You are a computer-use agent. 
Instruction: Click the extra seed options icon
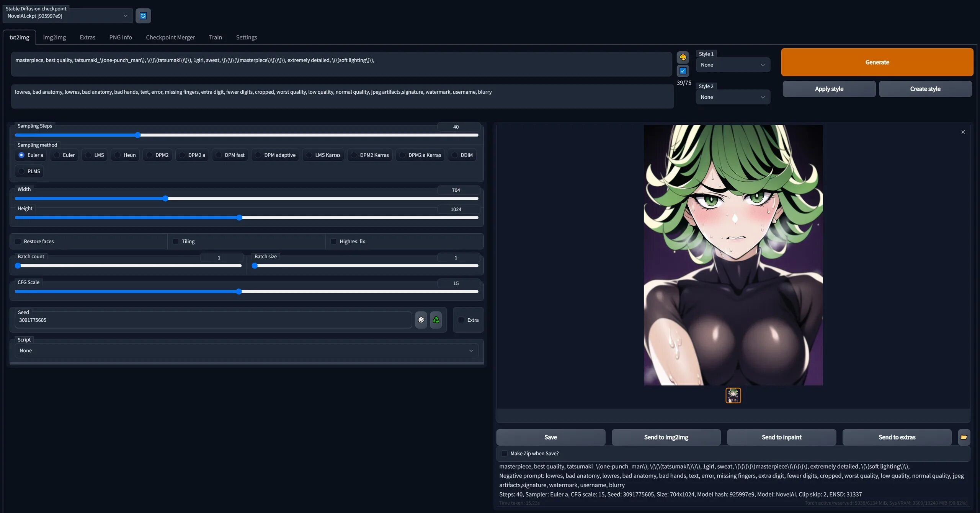461,319
